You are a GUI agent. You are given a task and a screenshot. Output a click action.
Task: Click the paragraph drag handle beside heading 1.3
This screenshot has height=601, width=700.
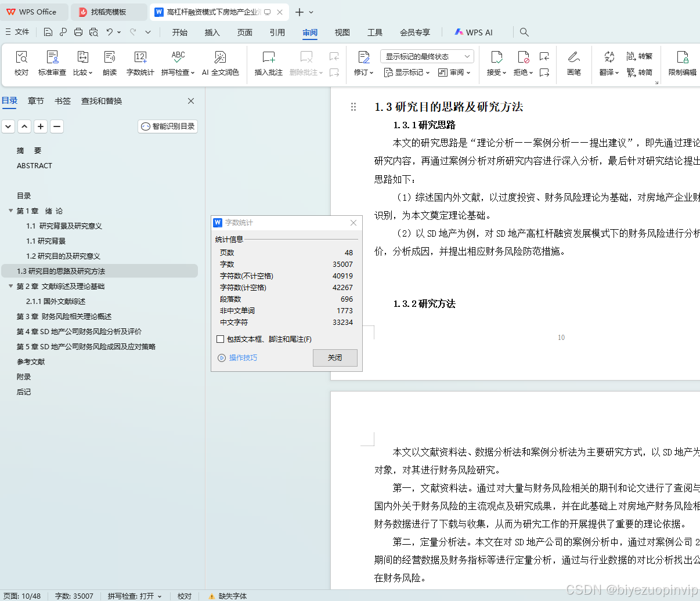tap(353, 107)
